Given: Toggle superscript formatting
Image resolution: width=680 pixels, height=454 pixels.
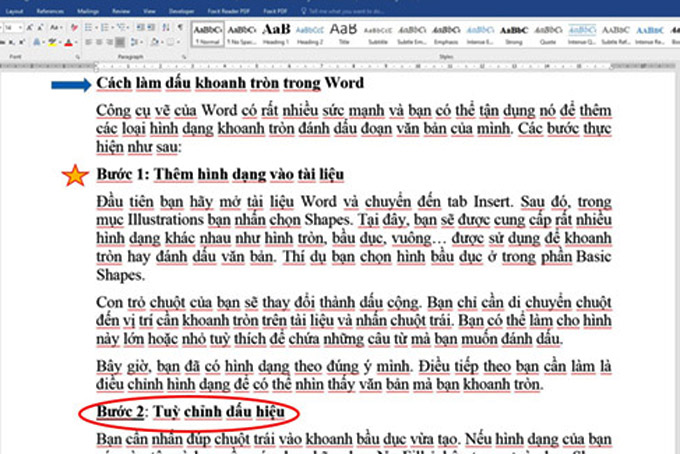Looking at the screenshot, I should 22,42.
